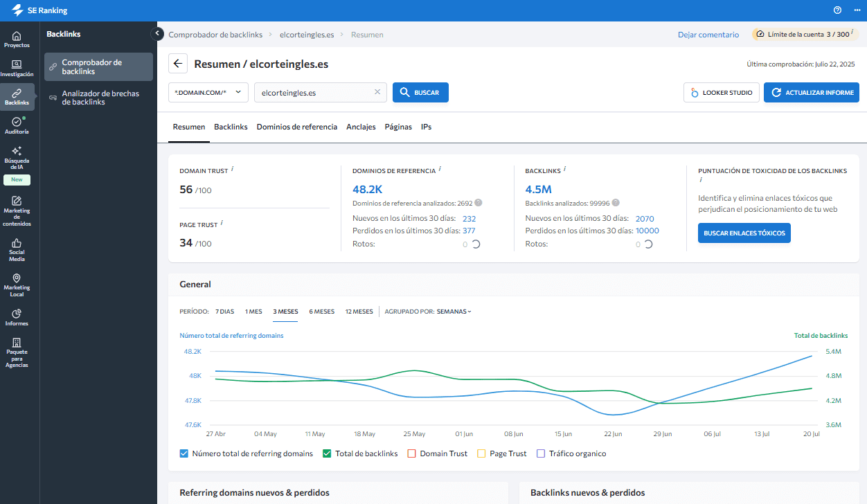
Task: Select the 6 meses period
Action: [321, 312]
